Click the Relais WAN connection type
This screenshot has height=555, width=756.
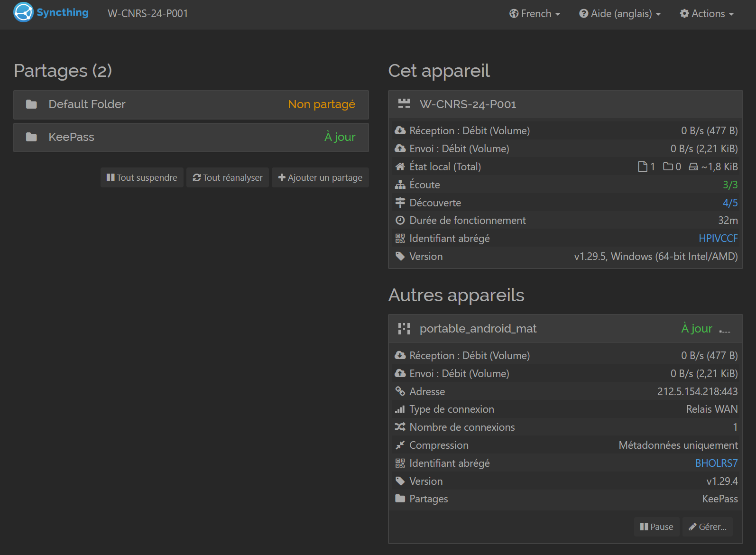[712, 409]
